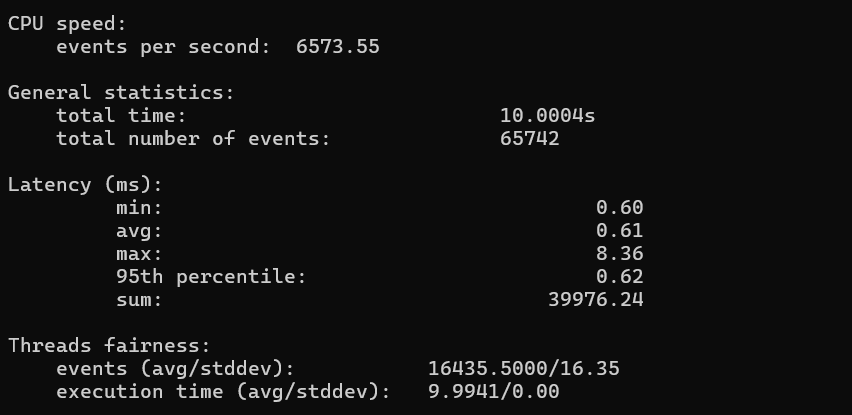Click the execution time value 9.9941/0.00
Screen dimensions: 852x415
pyautogui.click(x=493, y=391)
